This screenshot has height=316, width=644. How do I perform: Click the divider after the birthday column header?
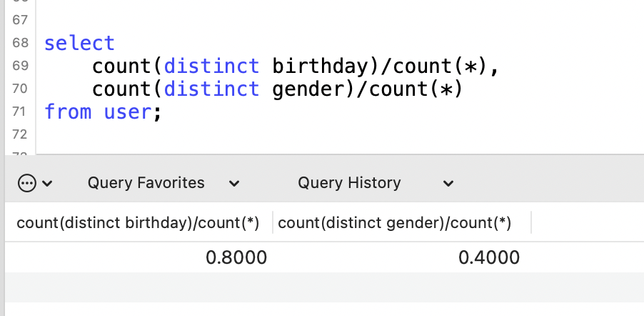point(273,222)
